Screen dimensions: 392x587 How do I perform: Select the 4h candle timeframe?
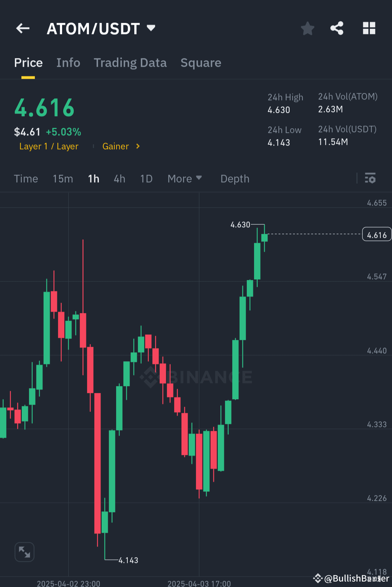119,178
